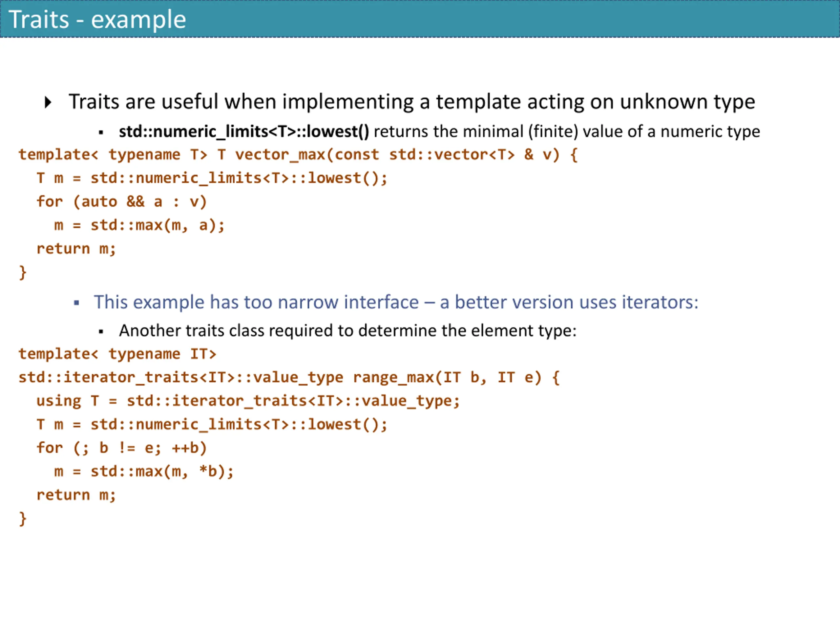
Task: Click the square bullet before 'std::numeric_limits<T>::lowest()' text
Action: point(101,133)
